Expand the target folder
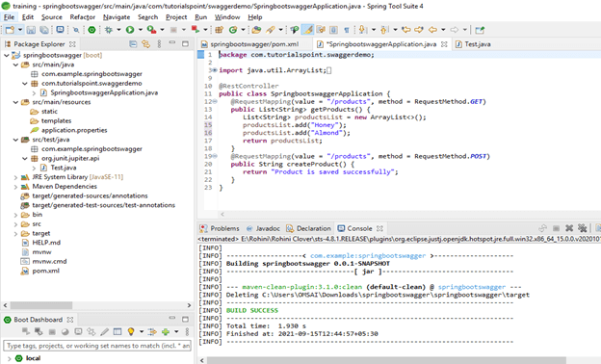The height and width of the screenshot is (364, 601). tap(15, 234)
